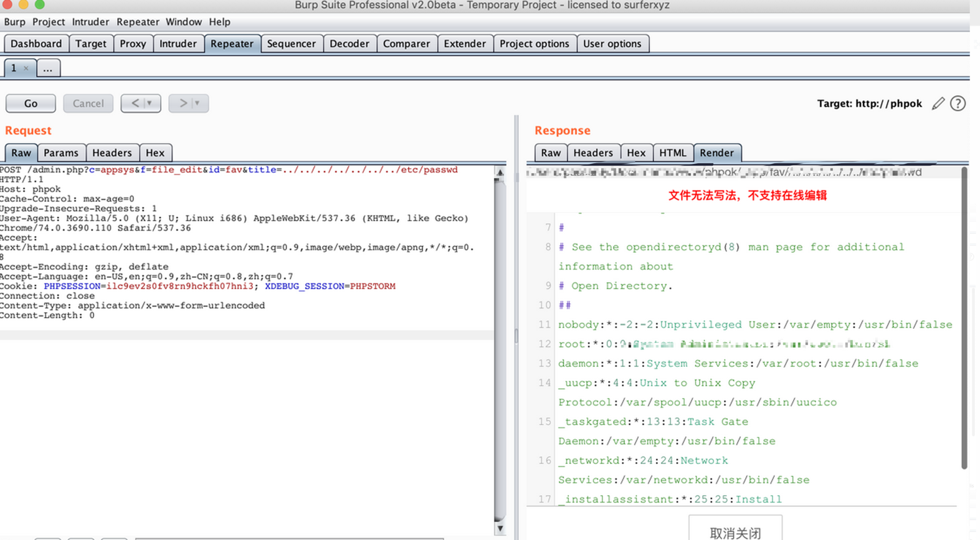Select the Response Raw tab
This screenshot has height=540, width=980.
coord(551,153)
